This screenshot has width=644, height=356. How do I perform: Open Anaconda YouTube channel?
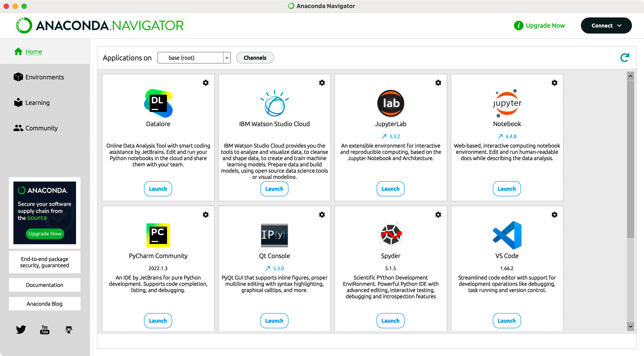pyautogui.click(x=44, y=329)
